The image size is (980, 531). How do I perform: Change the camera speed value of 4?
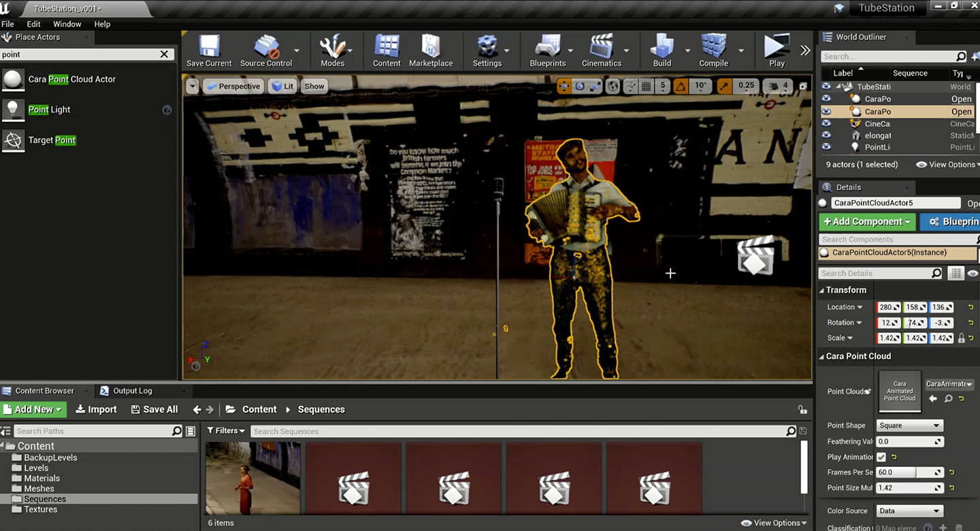tap(777, 86)
